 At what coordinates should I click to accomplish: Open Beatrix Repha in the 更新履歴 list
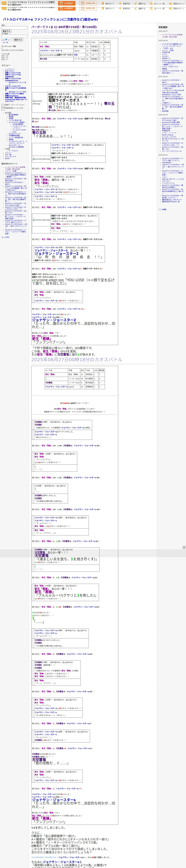[x=168, y=135]
